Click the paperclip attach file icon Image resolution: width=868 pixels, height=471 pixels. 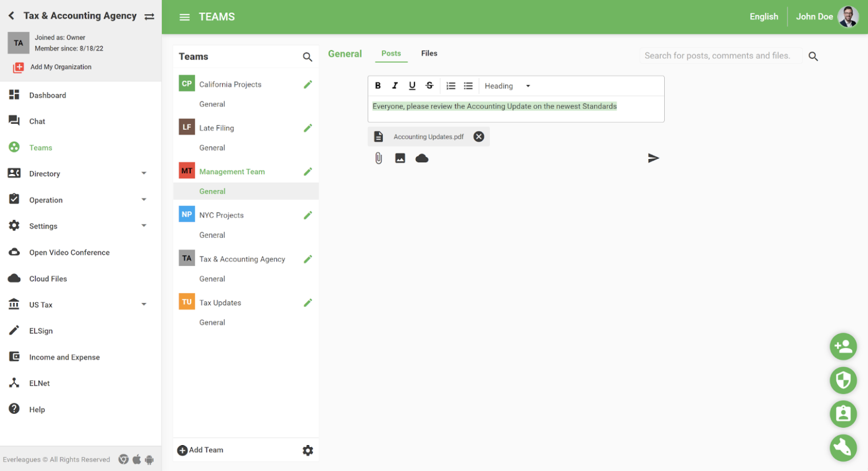coord(379,158)
